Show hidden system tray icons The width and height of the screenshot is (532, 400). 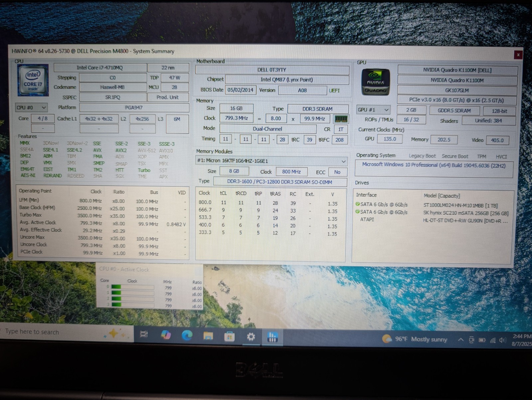tap(461, 340)
